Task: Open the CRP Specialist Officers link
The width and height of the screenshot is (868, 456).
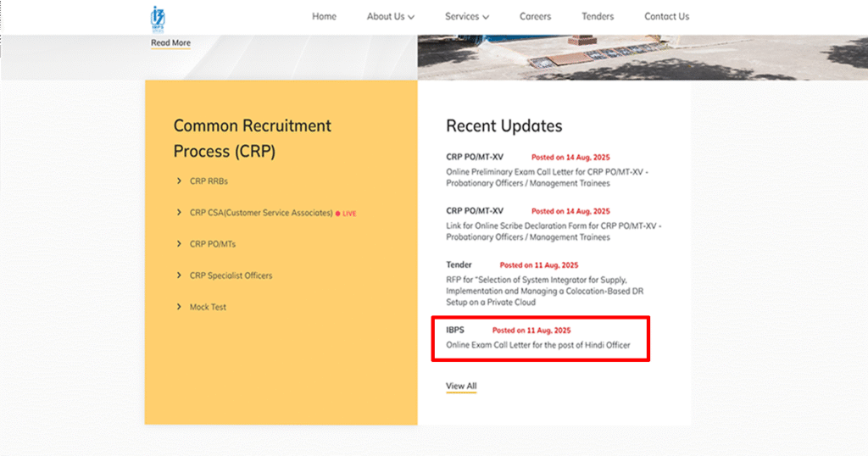Action: pyautogui.click(x=231, y=275)
